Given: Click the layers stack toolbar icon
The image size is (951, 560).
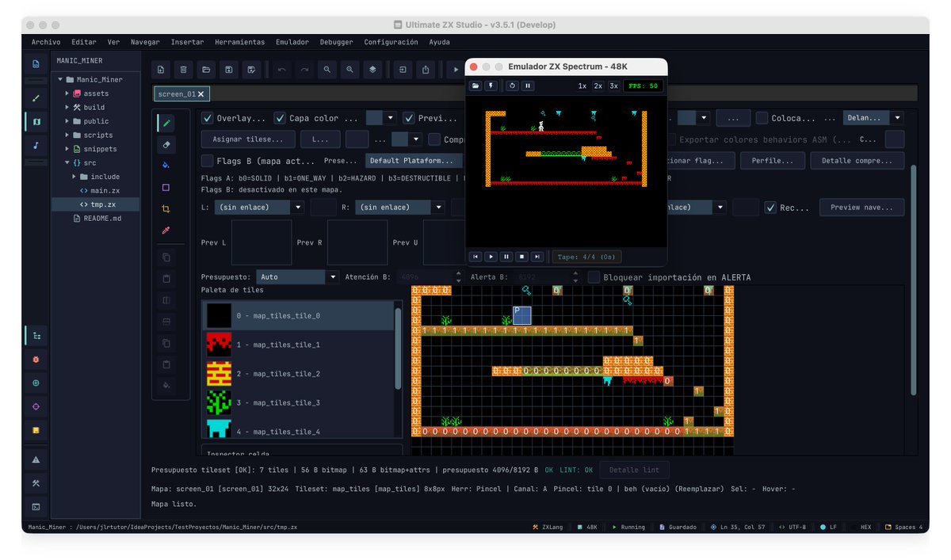Looking at the screenshot, I should (x=372, y=70).
